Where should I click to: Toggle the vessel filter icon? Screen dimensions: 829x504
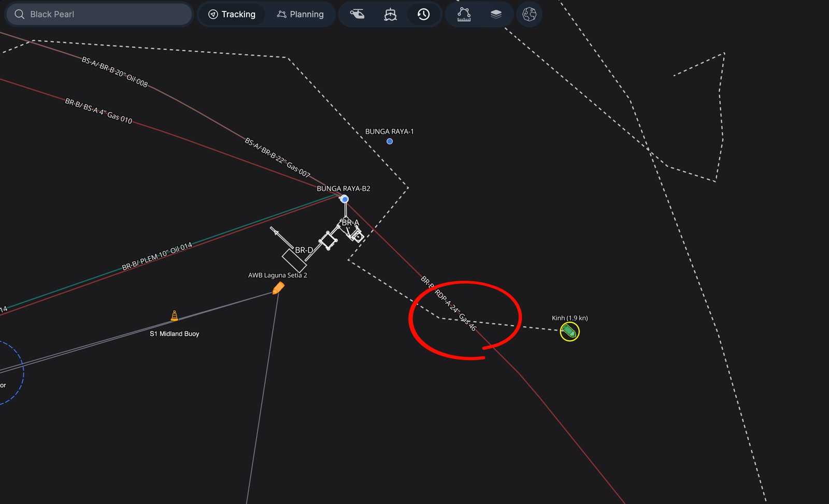[x=390, y=14]
